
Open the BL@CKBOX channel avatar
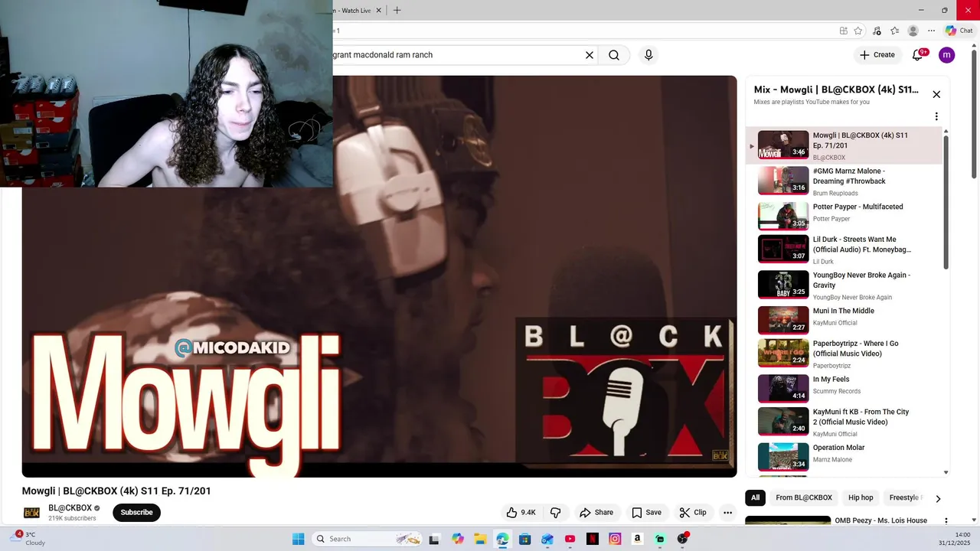[31, 513]
